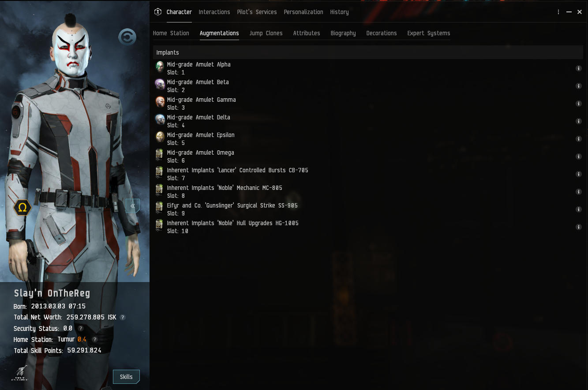Select the 'Gunslinger' Surgical Strike SS-905 text
The height and width of the screenshot is (390, 588).
pos(232,205)
